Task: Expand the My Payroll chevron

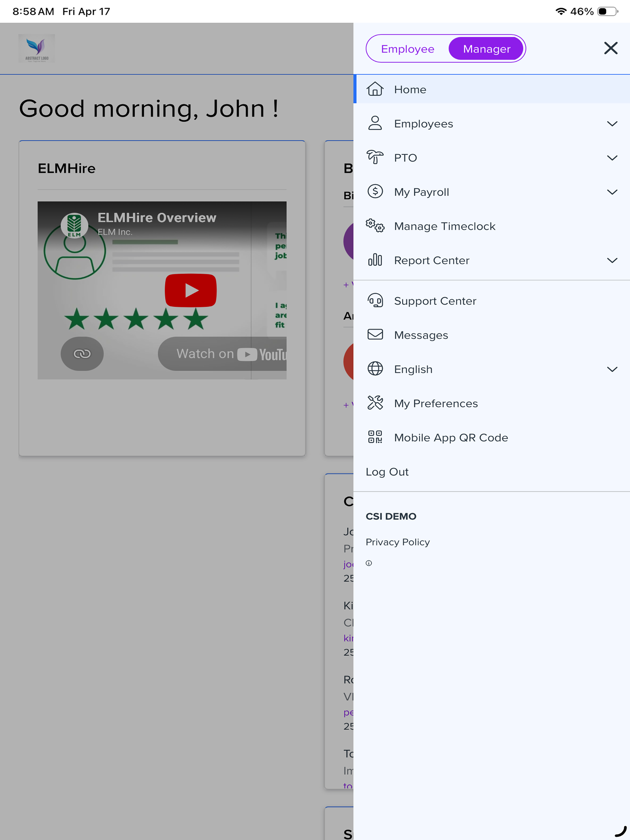Action: click(x=612, y=192)
